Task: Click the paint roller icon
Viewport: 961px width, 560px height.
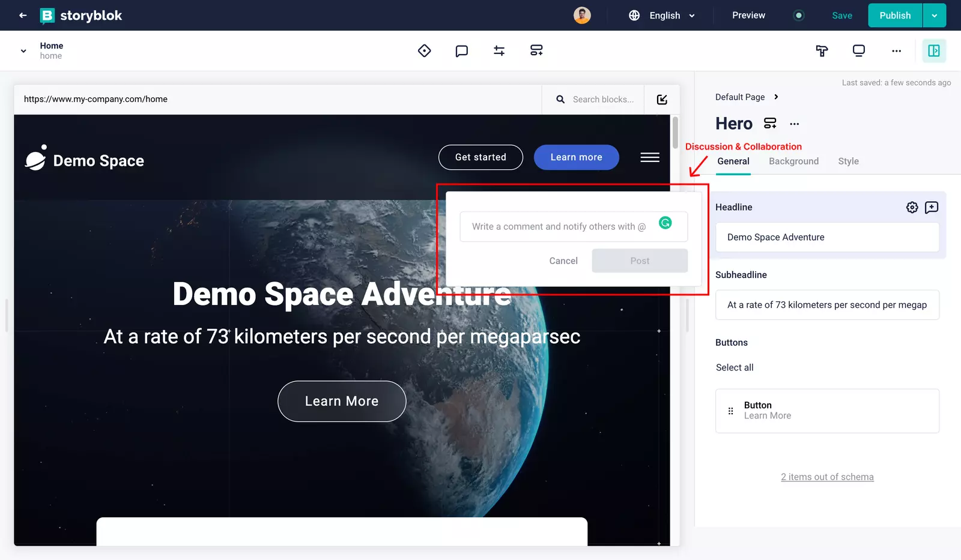Action: click(x=822, y=51)
